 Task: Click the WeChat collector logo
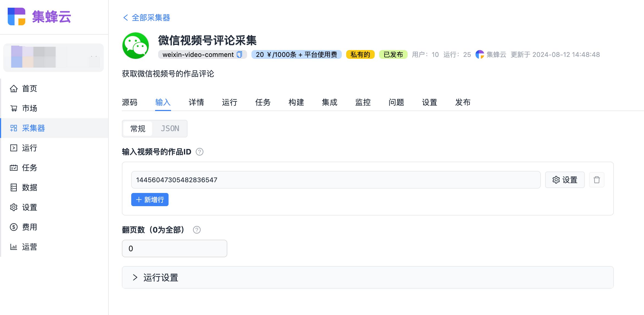click(136, 46)
